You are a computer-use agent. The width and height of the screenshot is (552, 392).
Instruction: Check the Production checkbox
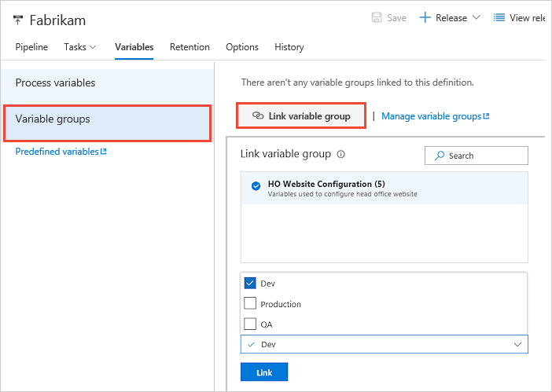pyautogui.click(x=250, y=304)
